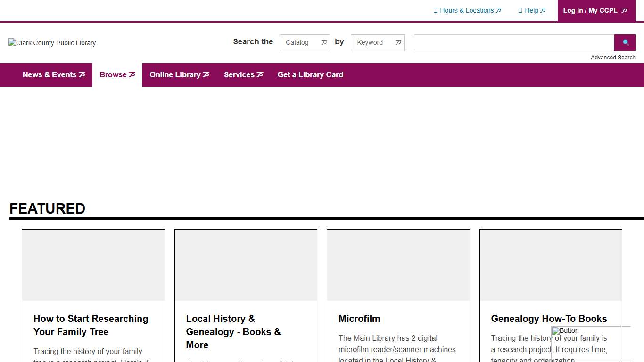Open the Advanced Search link
644x362 pixels.
click(613, 57)
